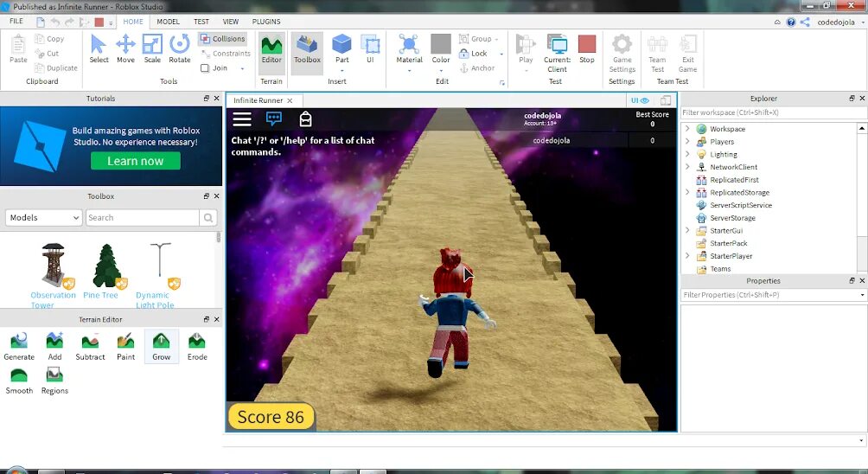
Task: Expand the Workspace tree node
Action: (x=687, y=129)
